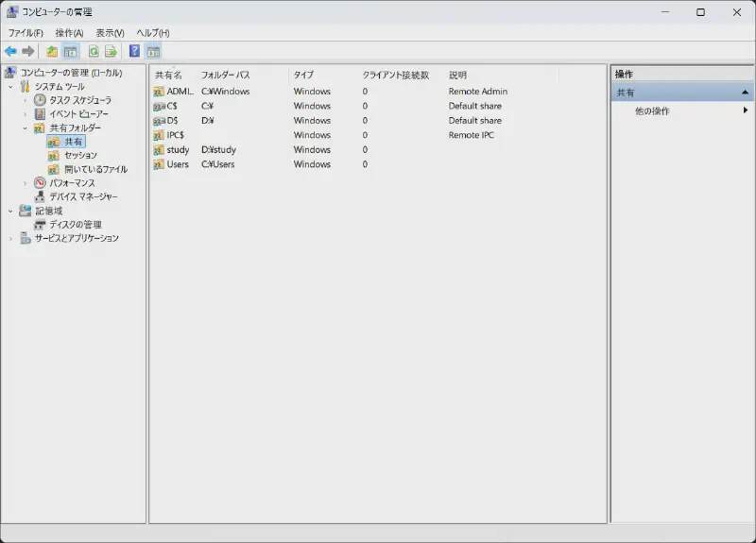Click the Back arrow toolbar icon
Viewport: 756px width, 543px height.
pyautogui.click(x=10, y=51)
